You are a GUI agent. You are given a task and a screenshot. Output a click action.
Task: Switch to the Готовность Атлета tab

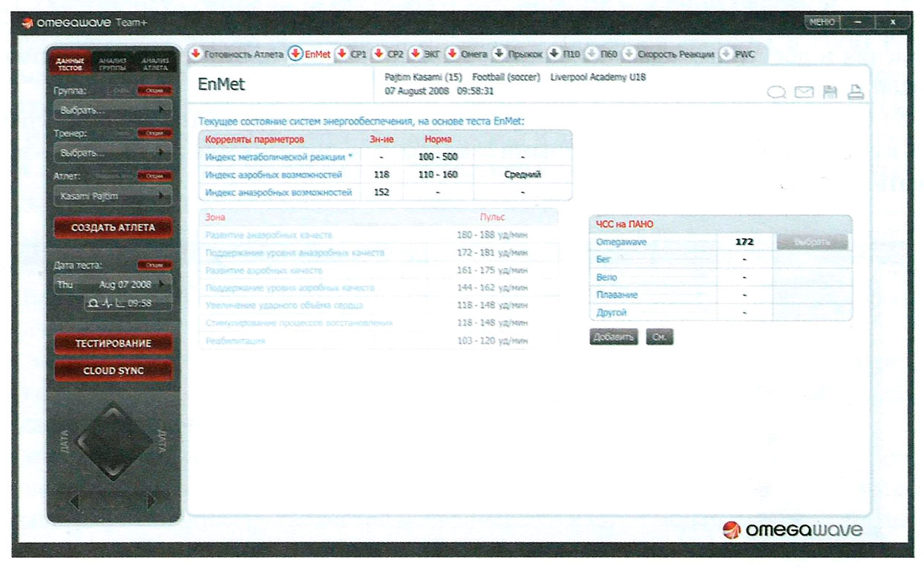237,54
